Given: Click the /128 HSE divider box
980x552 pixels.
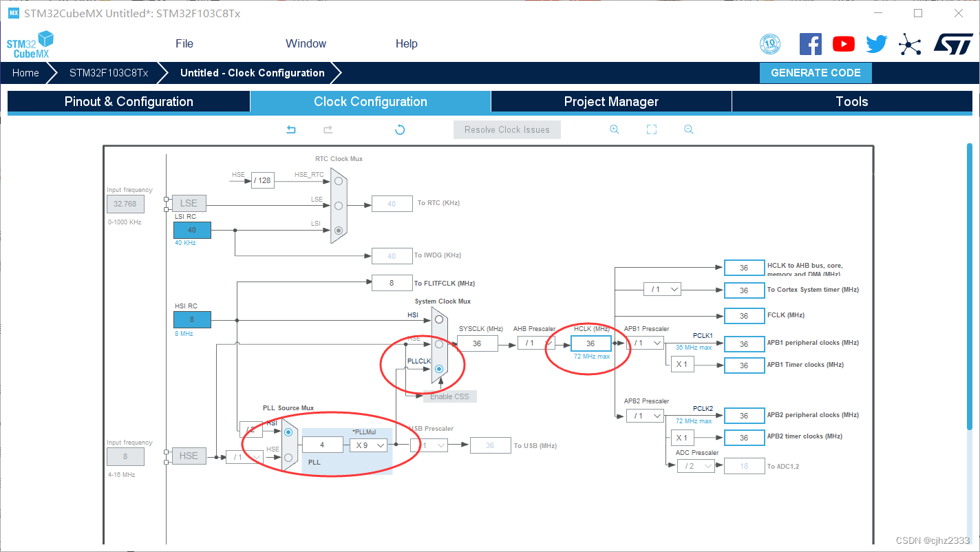Looking at the screenshot, I should 262,181.
